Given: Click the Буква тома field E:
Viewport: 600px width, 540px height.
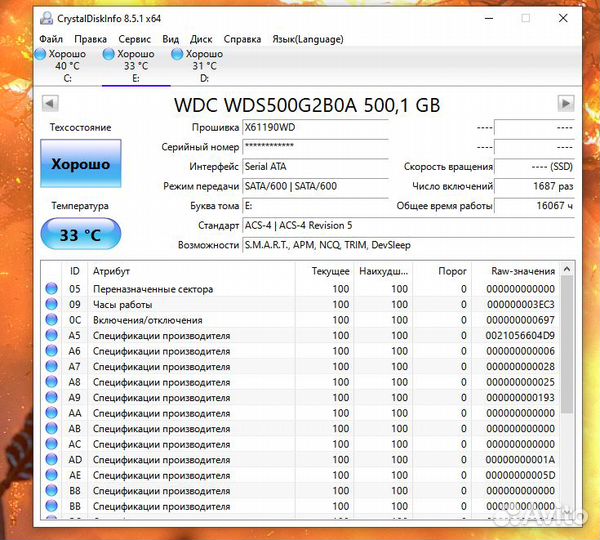Looking at the screenshot, I should (316, 206).
